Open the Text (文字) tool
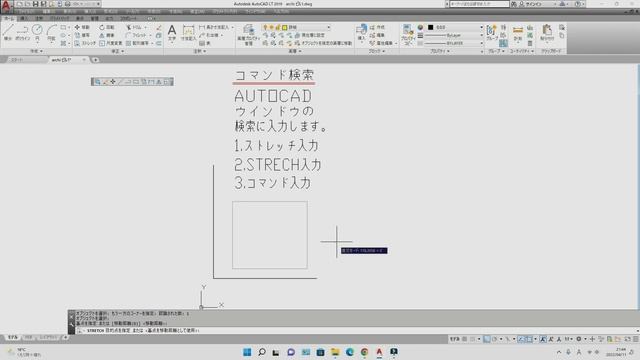The image size is (640, 360). pos(172,32)
